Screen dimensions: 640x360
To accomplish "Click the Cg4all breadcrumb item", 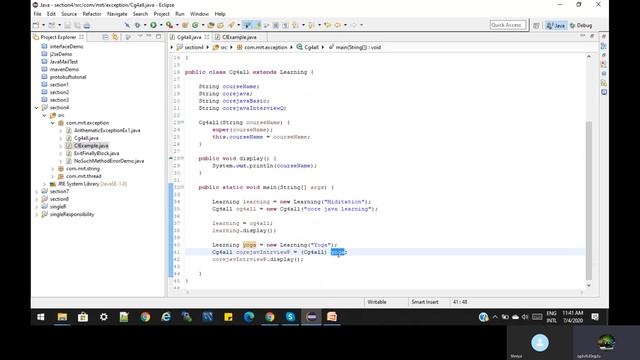I will (308, 47).
